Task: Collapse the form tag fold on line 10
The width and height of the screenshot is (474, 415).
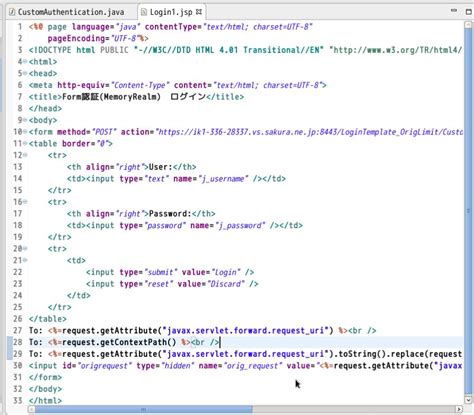Action: 25,132
